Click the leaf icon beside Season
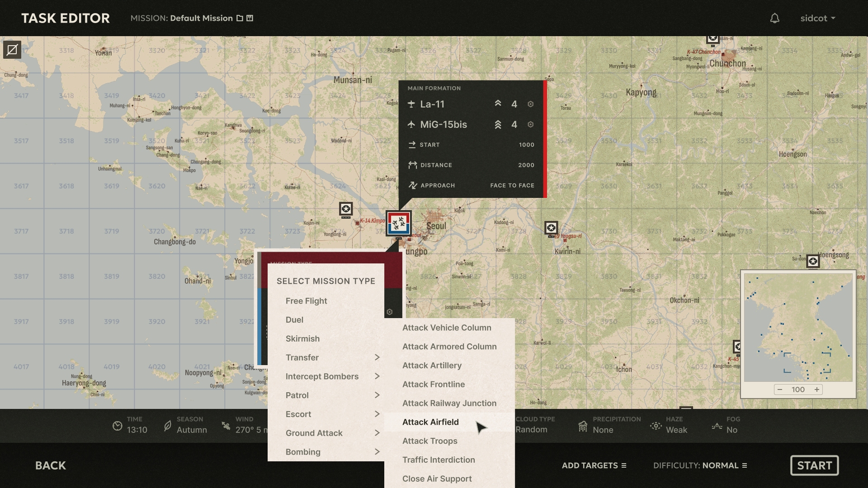 pos(168,426)
